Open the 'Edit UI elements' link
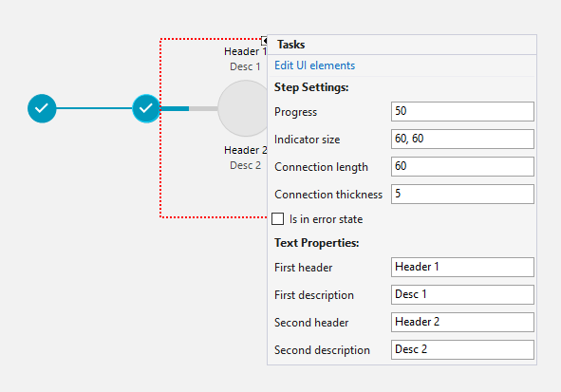Image resolution: width=561 pixels, height=392 pixels. [x=314, y=65]
